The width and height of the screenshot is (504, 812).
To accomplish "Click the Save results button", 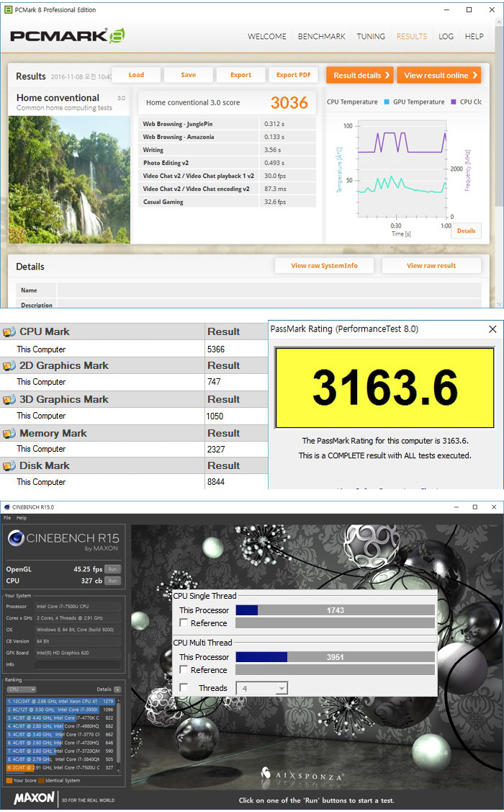I will pyautogui.click(x=189, y=75).
